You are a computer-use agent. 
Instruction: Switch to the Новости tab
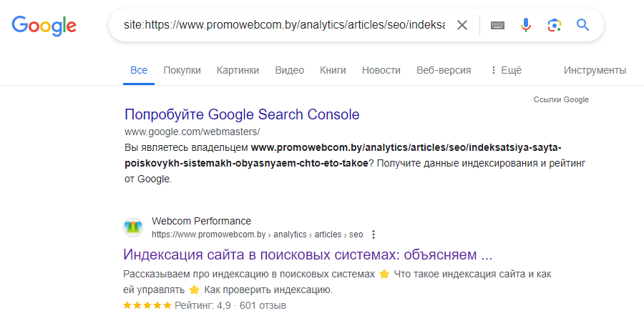[381, 70]
